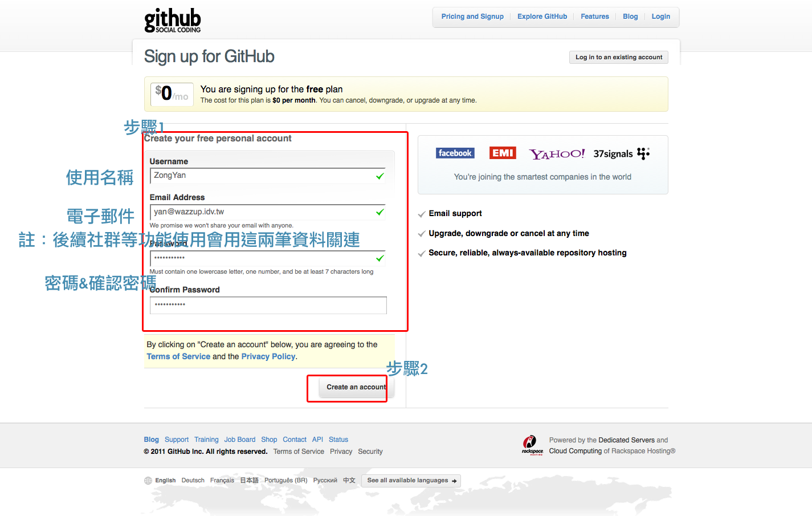
Task: Click the Yahoo! logo
Action: (557, 153)
